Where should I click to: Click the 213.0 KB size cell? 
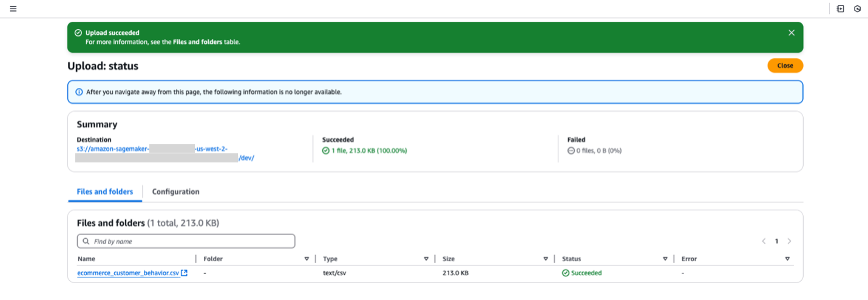(455, 273)
